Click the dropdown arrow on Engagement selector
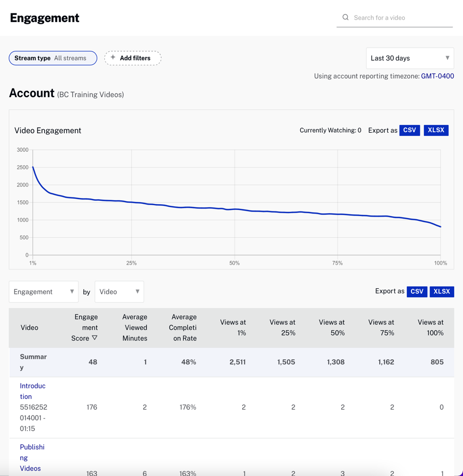Viewport: 463px width, 476px height. [x=72, y=291]
